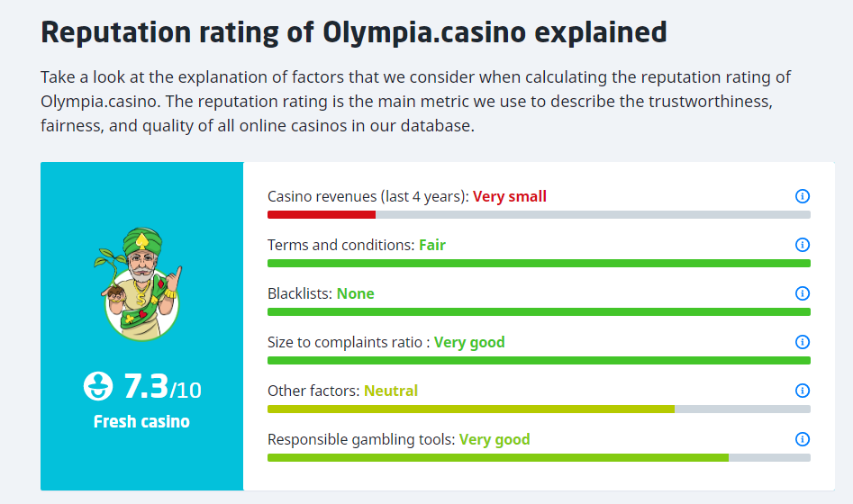Show info for Size to complaints ratio
853x504 pixels.
[803, 342]
